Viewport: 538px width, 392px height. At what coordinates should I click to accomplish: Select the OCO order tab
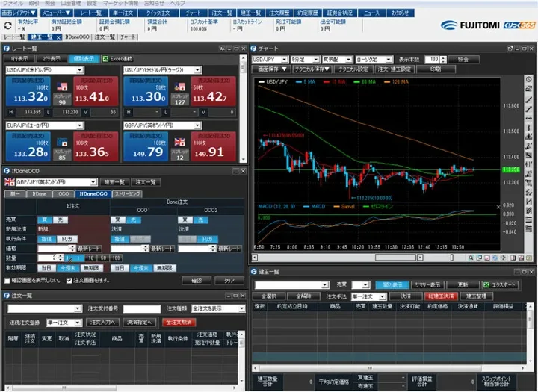click(x=64, y=194)
